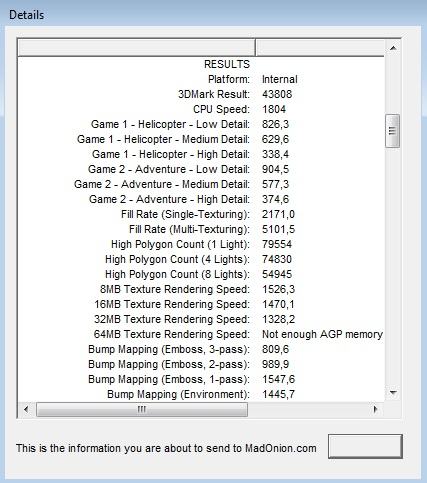The image size is (427, 483).
Task: Click the 904,5 value
Action: pos(275,169)
